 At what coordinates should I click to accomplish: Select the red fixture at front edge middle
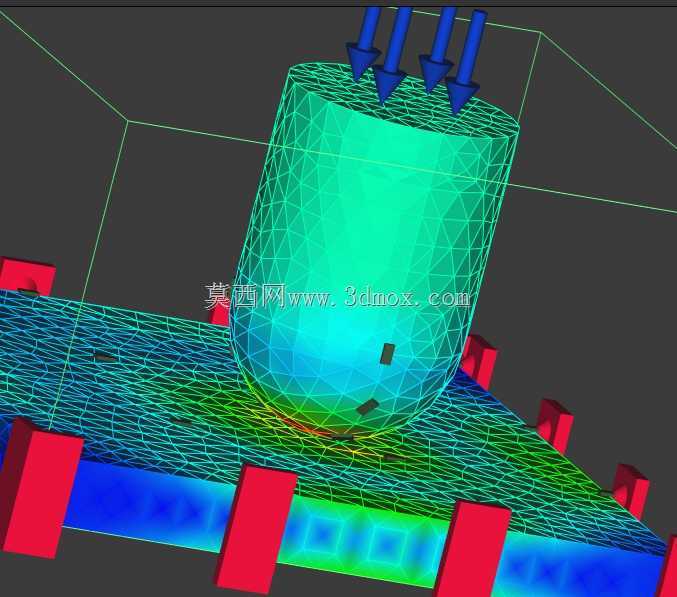[x=255, y=528]
